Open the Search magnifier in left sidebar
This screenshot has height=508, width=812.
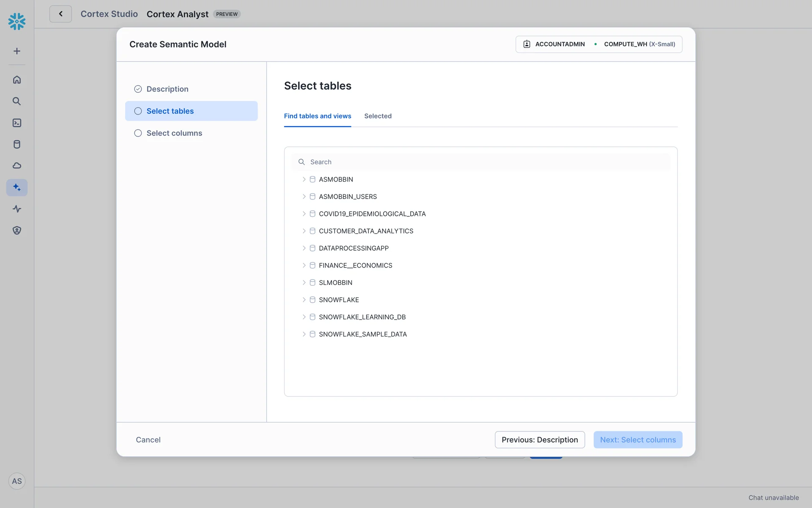point(17,101)
